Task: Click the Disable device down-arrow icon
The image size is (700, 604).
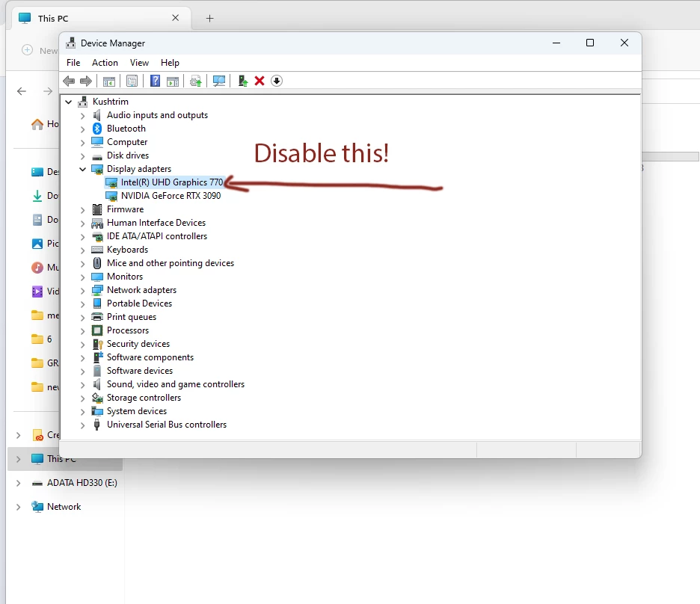Action: (x=277, y=81)
